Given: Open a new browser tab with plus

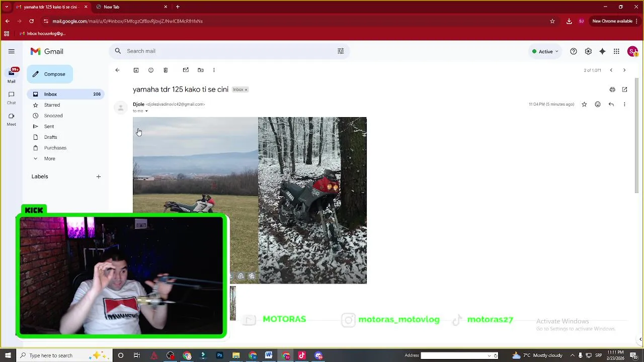Looking at the screenshot, I should pos(178,7).
